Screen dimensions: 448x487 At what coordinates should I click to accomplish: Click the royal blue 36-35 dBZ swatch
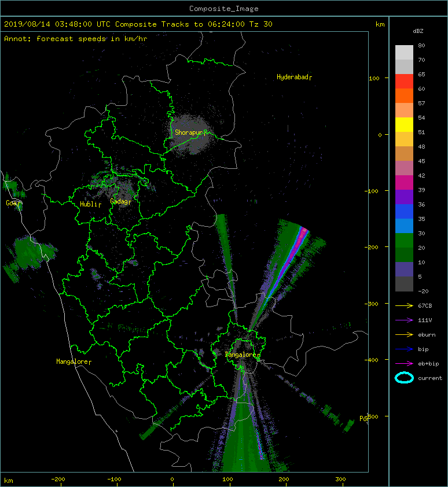(x=404, y=211)
